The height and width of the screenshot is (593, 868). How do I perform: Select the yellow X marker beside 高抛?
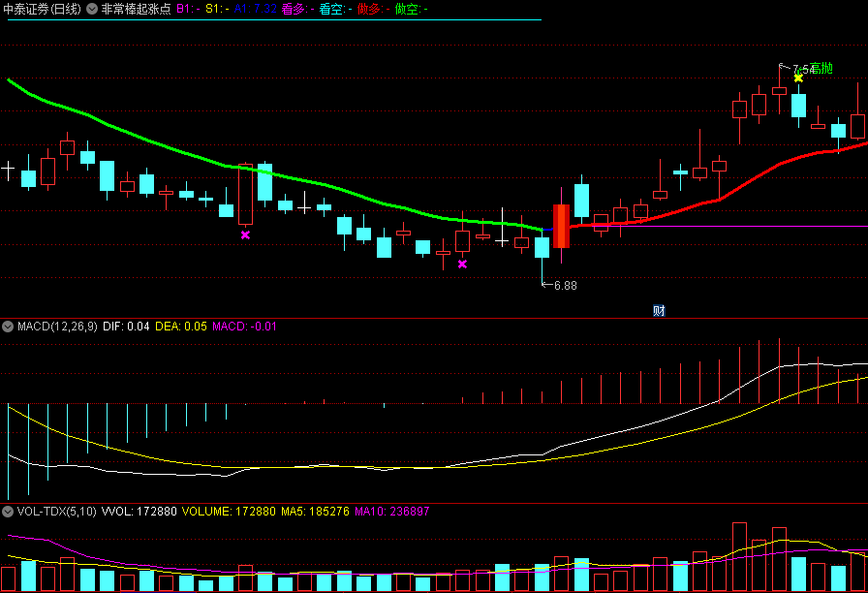[798, 78]
